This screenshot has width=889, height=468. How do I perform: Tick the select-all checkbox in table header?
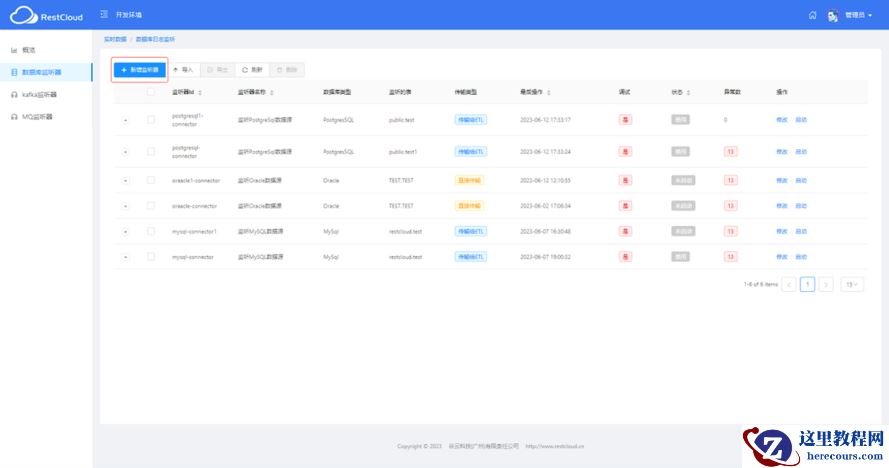151,92
